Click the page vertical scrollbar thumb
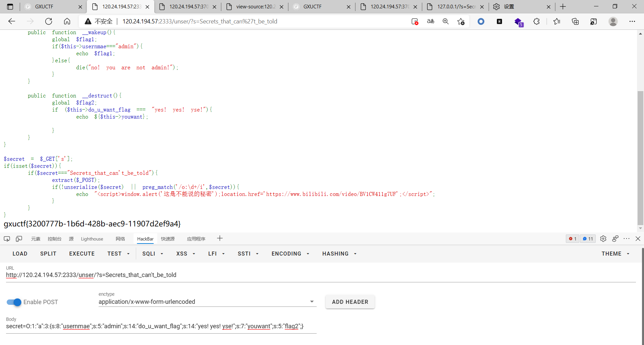 coord(640,157)
